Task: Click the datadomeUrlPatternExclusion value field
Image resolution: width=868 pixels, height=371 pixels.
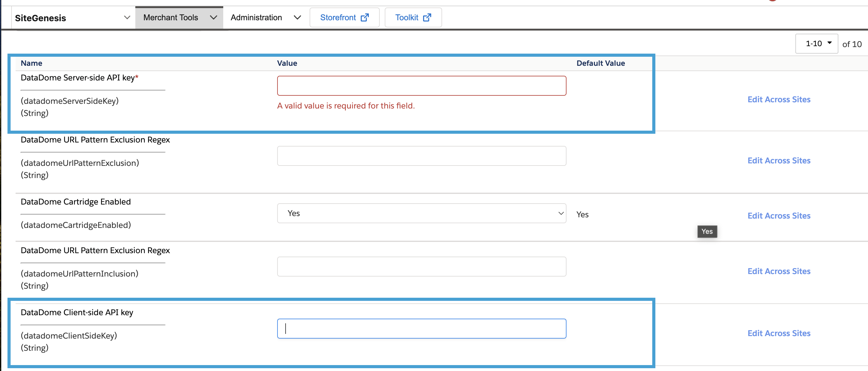Action: (x=422, y=156)
